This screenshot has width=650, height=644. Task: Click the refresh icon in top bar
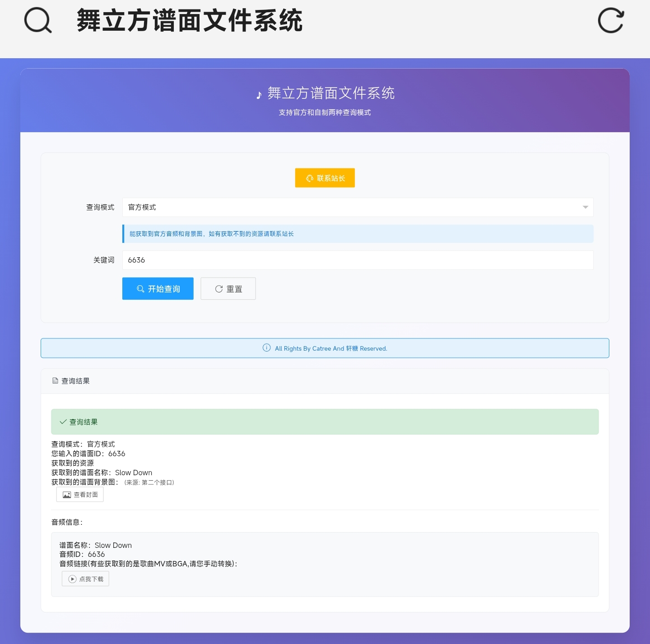[x=611, y=21]
